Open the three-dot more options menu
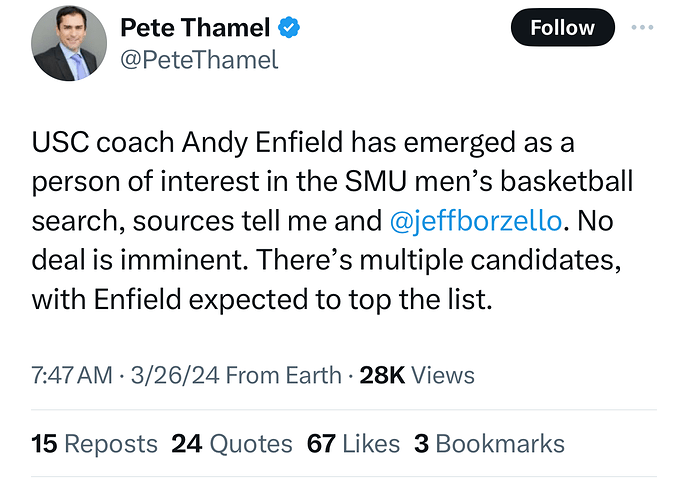This screenshot has height=485, width=689. pos(642,27)
